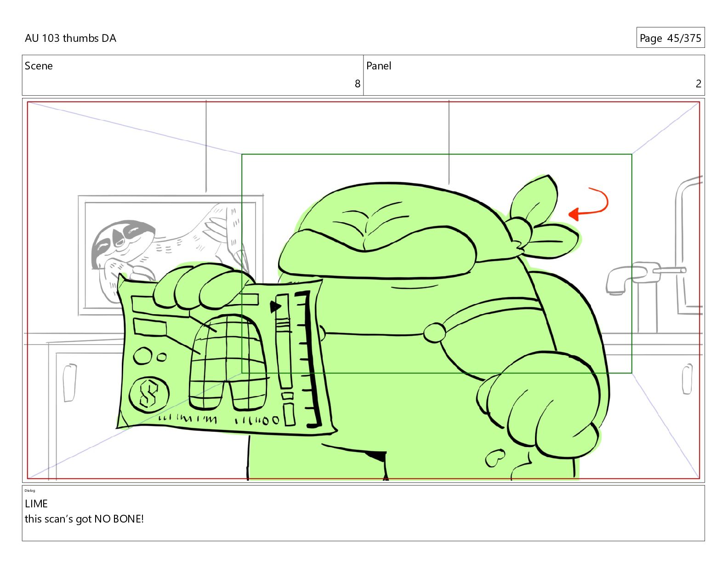Click the 'Scene' label
728x563 pixels.
coord(39,66)
